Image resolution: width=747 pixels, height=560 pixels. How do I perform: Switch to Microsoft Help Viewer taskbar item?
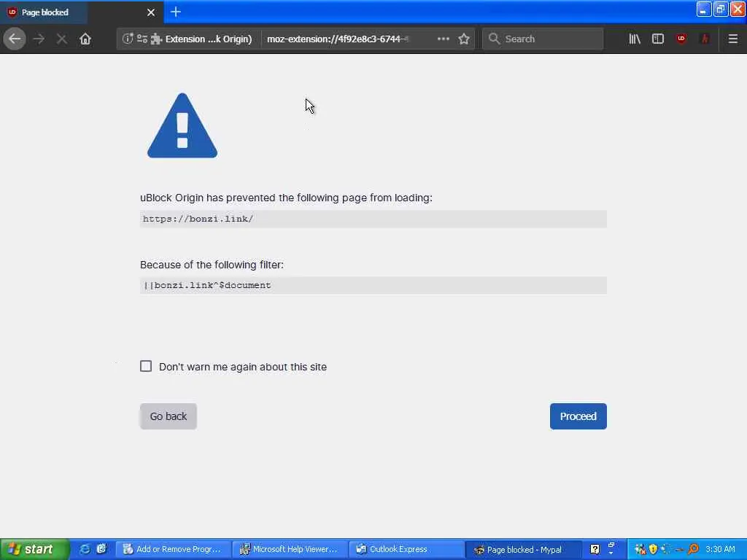(x=290, y=549)
